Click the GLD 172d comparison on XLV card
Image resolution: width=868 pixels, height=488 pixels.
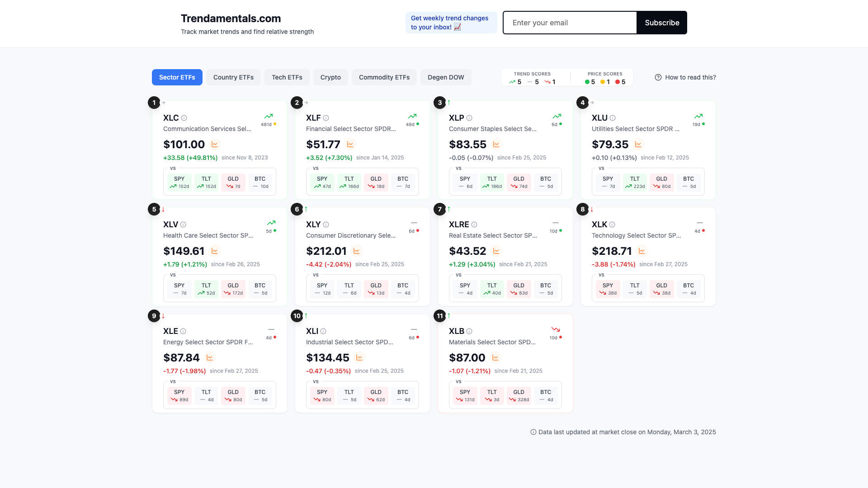pos(233,289)
